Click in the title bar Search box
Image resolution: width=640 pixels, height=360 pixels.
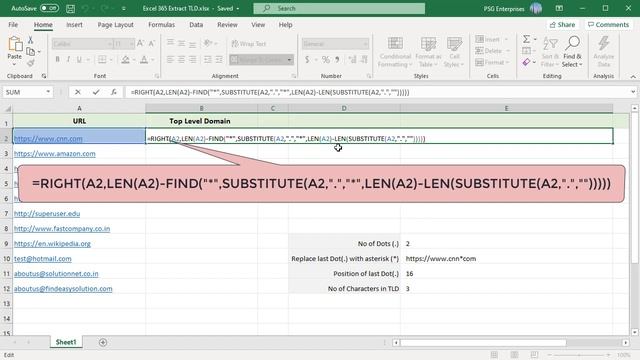[339, 8]
